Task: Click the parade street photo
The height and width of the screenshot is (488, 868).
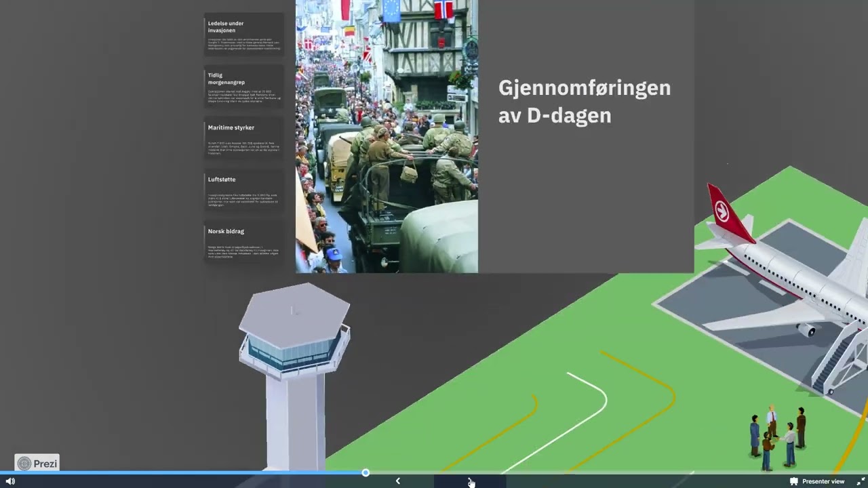Action: tap(387, 136)
